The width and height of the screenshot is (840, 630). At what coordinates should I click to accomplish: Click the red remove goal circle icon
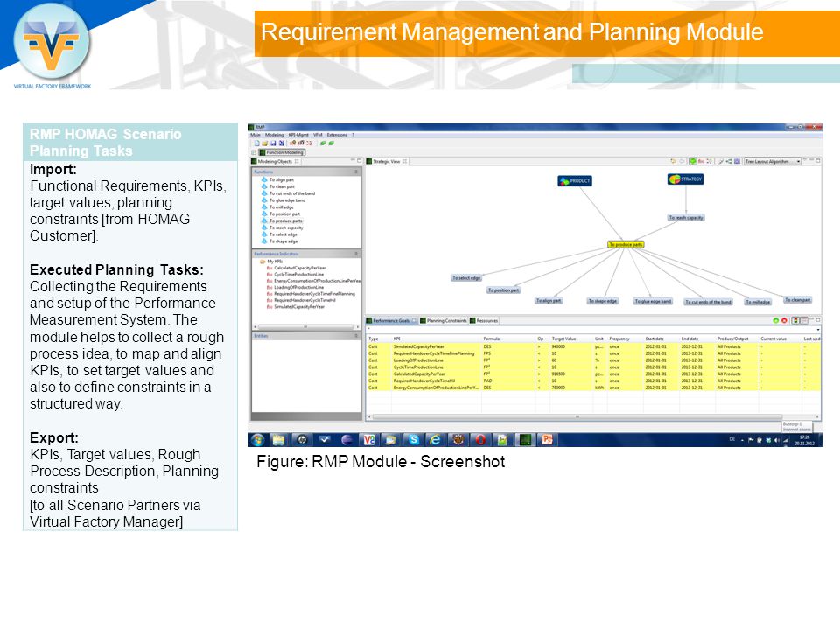[784, 320]
